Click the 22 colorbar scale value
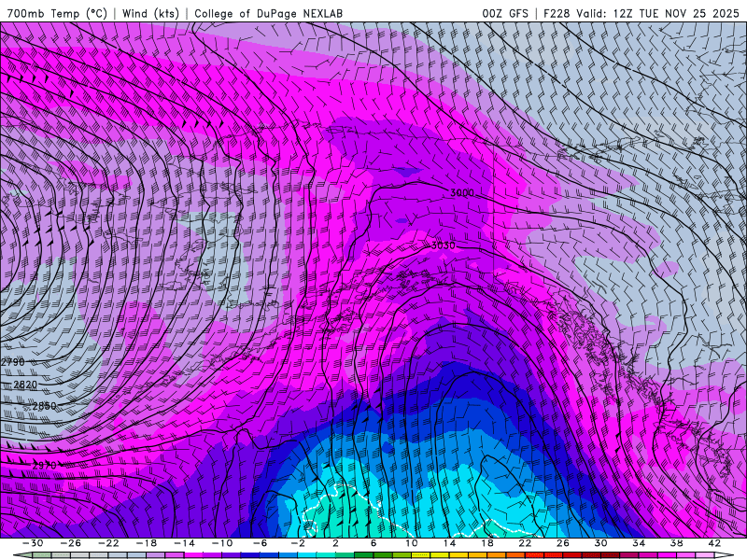The height and width of the screenshot is (560, 747). [x=525, y=543]
